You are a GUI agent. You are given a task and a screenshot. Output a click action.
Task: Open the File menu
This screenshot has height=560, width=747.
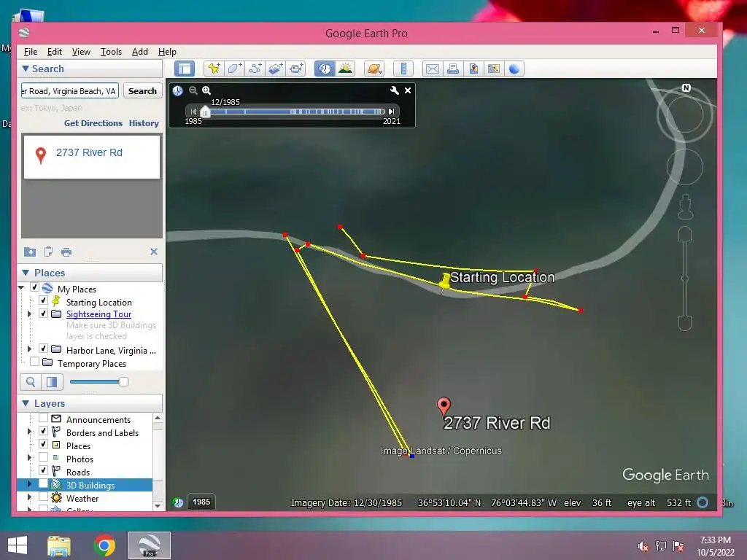click(31, 52)
